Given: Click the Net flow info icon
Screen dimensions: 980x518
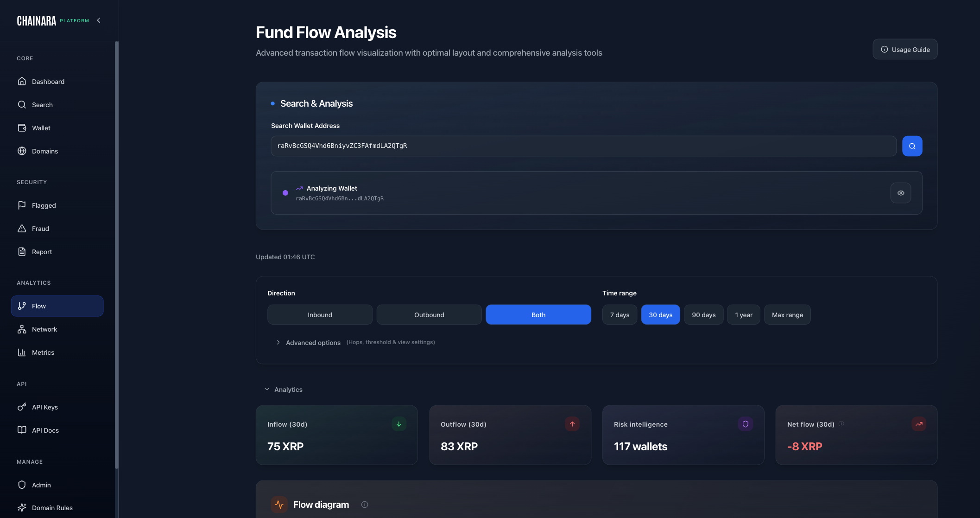Looking at the screenshot, I should click(841, 424).
